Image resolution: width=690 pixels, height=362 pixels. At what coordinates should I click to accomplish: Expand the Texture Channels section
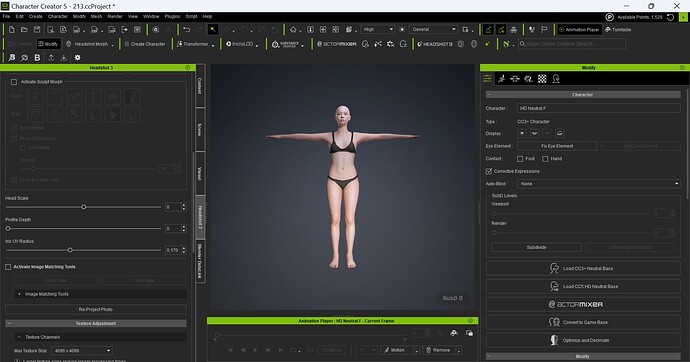click(100, 337)
